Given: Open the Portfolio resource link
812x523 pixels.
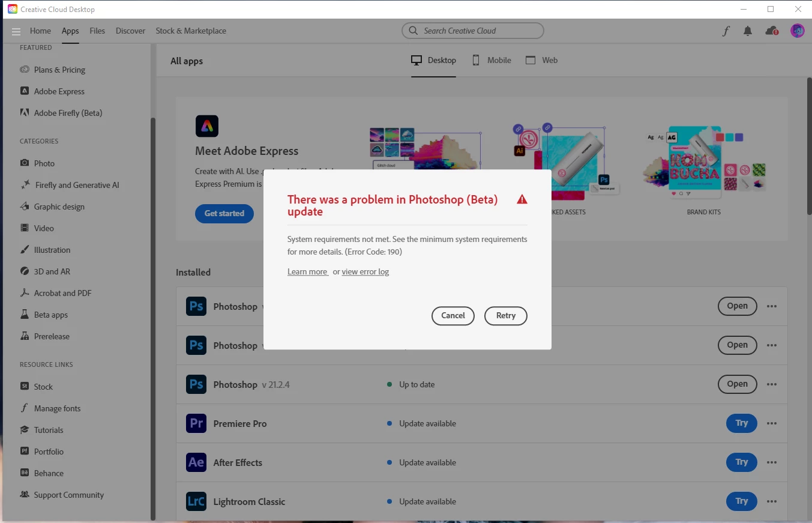Looking at the screenshot, I should pyautogui.click(x=41, y=452).
